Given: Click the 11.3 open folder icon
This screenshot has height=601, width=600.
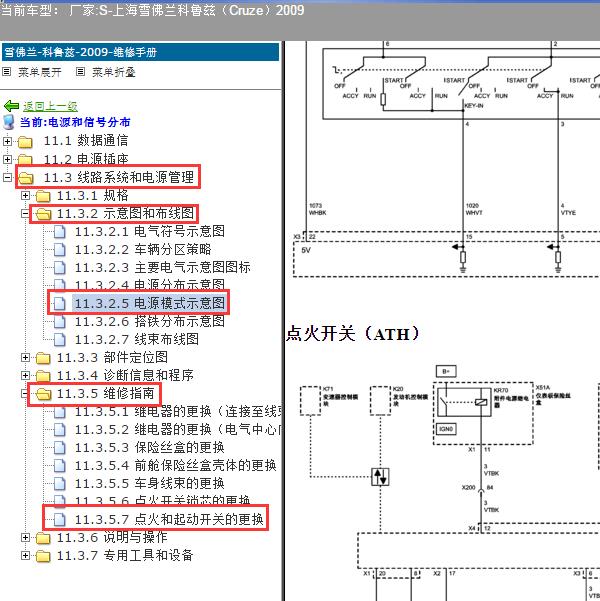Looking at the screenshot, I should pos(26,177).
